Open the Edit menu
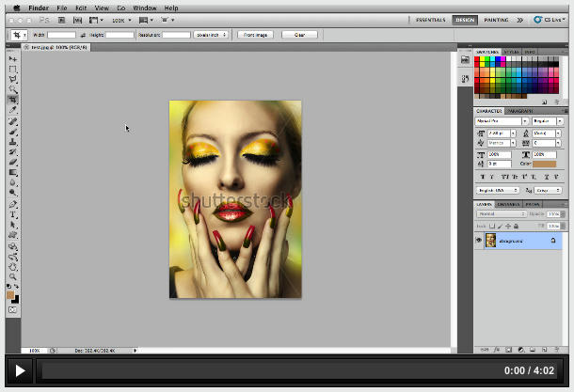574x392 pixels. [81, 8]
